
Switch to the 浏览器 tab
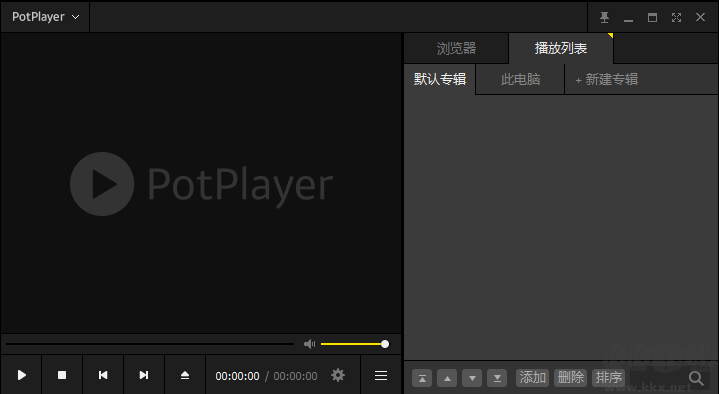456,48
